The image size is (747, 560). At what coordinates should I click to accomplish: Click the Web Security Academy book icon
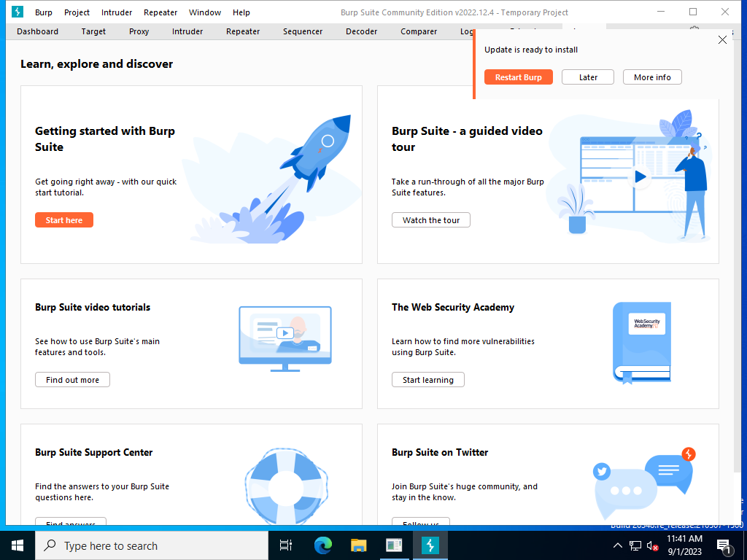click(642, 343)
